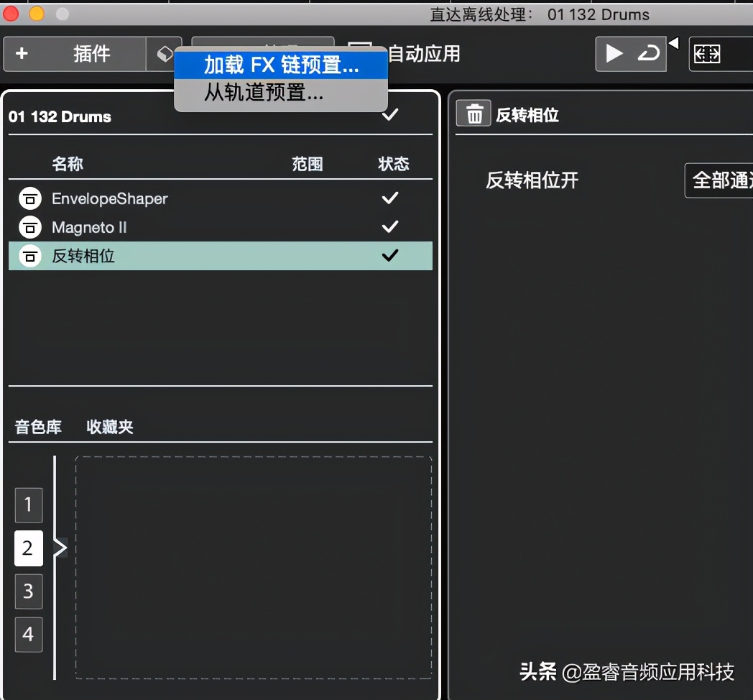Click the 插件 button to add a plugin

pyautogui.click(x=79, y=54)
